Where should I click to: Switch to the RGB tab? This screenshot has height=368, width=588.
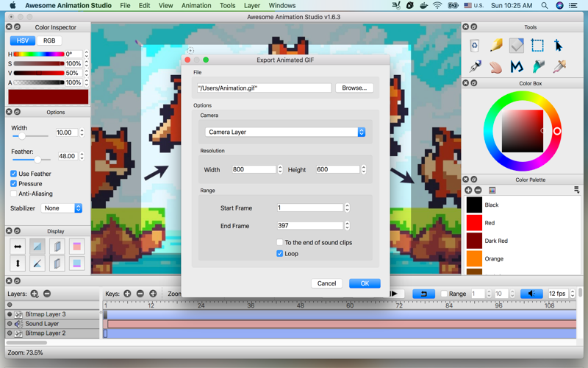point(49,40)
